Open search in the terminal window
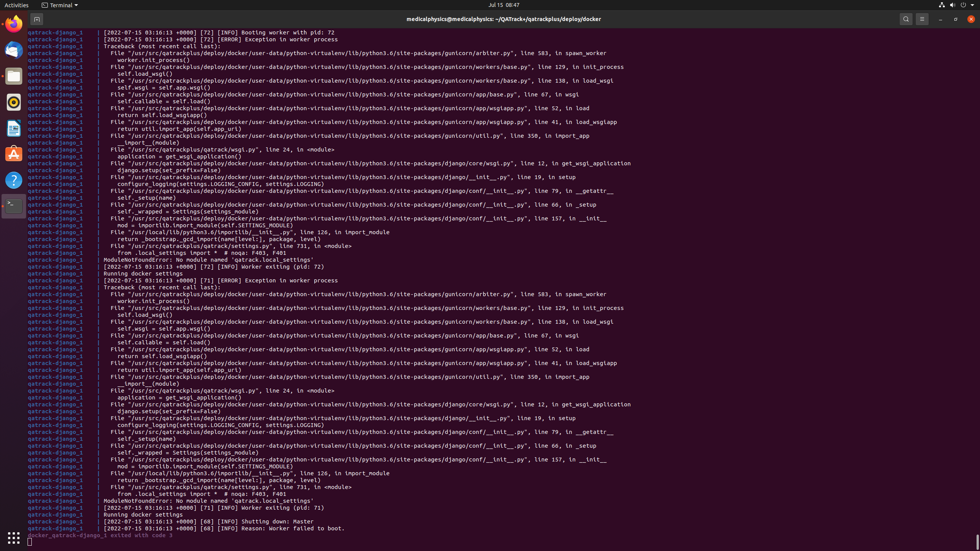This screenshot has width=980, height=551. click(x=905, y=19)
